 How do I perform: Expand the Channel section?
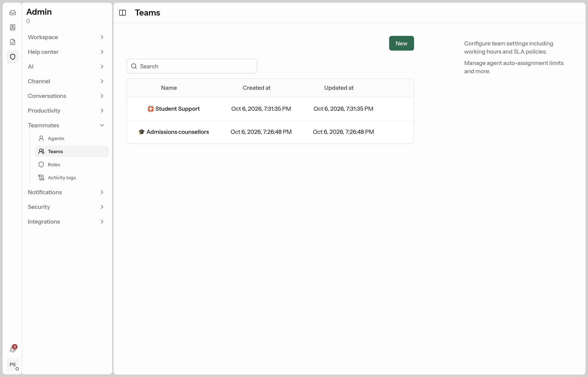click(66, 81)
